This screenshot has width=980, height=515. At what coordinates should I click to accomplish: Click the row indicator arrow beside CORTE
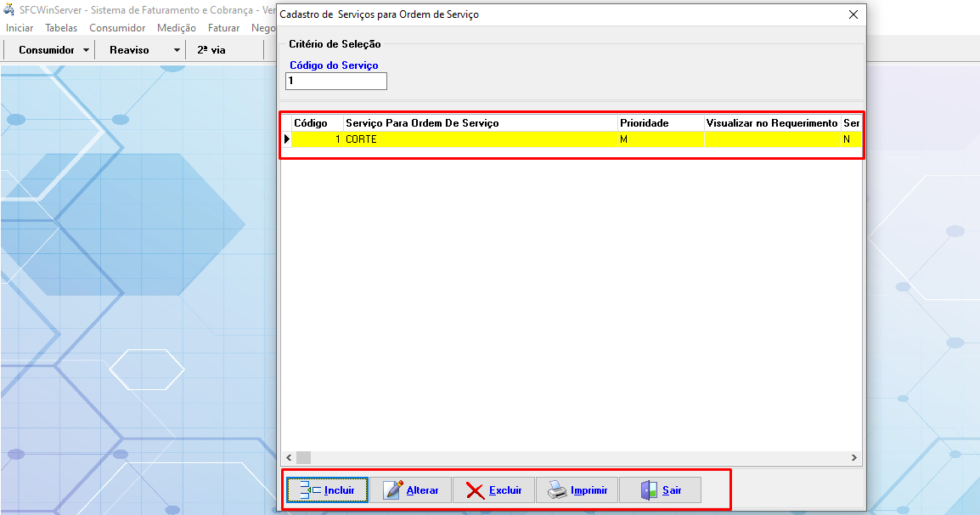click(286, 139)
